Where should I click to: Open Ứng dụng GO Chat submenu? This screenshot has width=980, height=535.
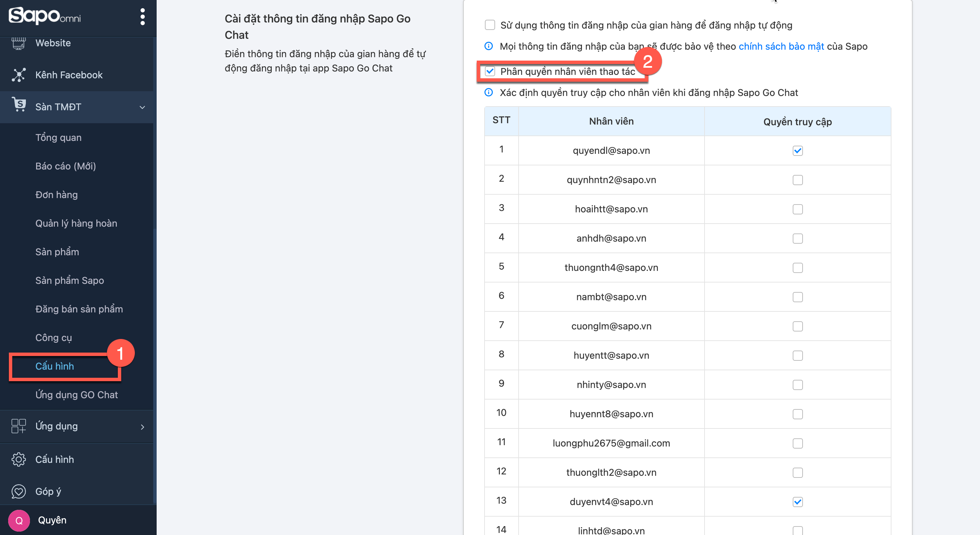[77, 395]
